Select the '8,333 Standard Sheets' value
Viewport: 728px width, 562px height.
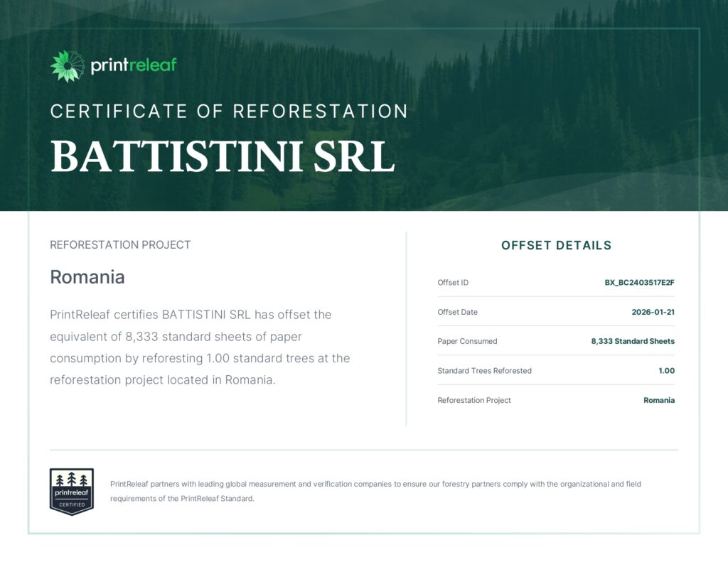point(632,342)
